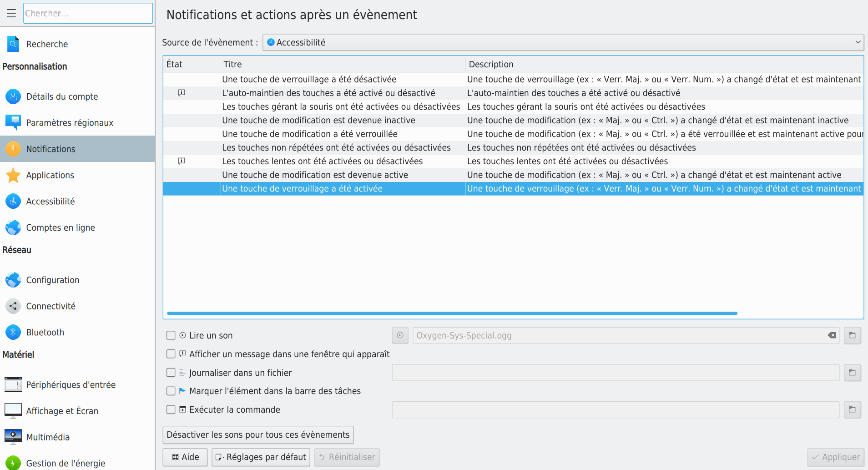This screenshot has width=868, height=470.
Task: Sort by the Titre column header
Action: 343,64
